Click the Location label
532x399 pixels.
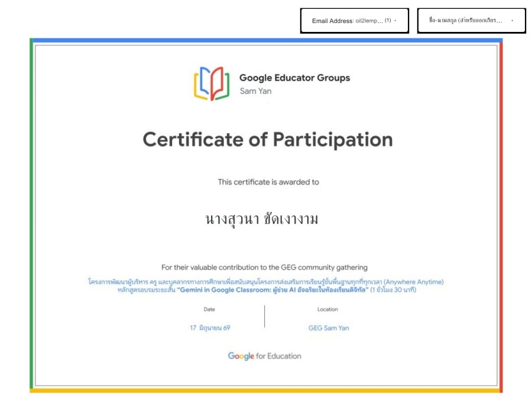327,309
